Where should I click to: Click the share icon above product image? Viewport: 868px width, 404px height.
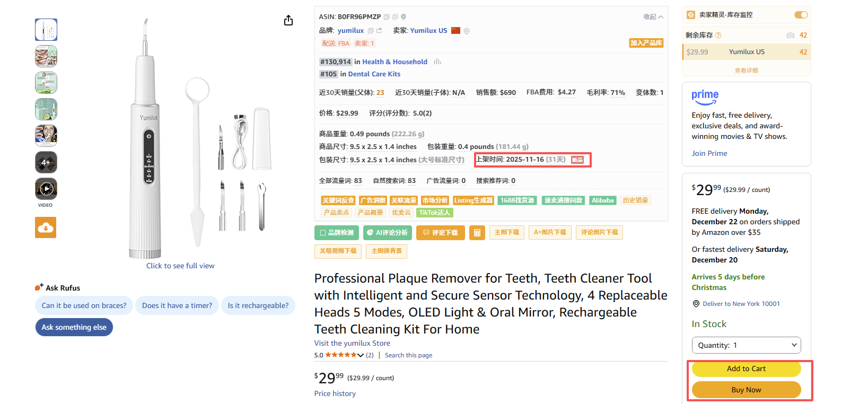(x=288, y=20)
